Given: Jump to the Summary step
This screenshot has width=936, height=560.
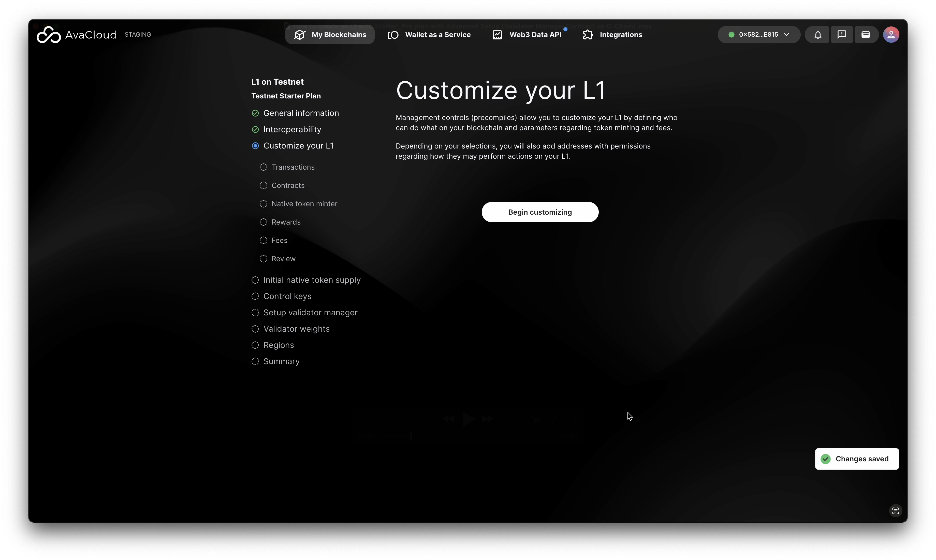Looking at the screenshot, I should pos(281,362).
